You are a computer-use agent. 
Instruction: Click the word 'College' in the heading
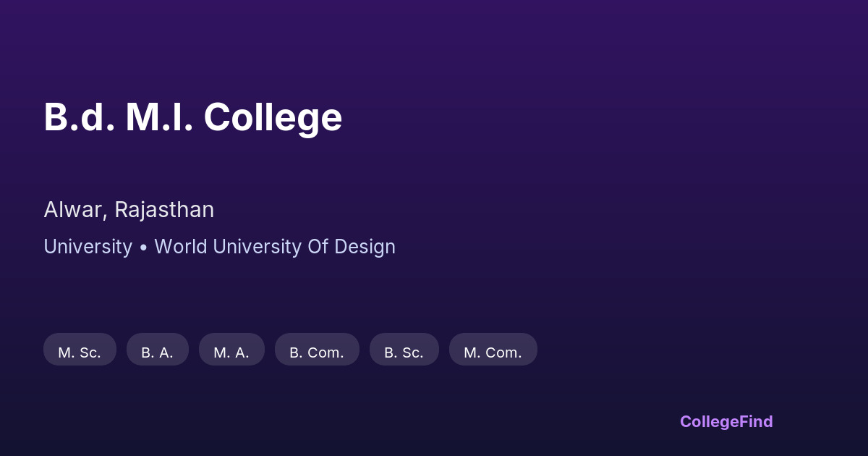[x=273, y=117]
